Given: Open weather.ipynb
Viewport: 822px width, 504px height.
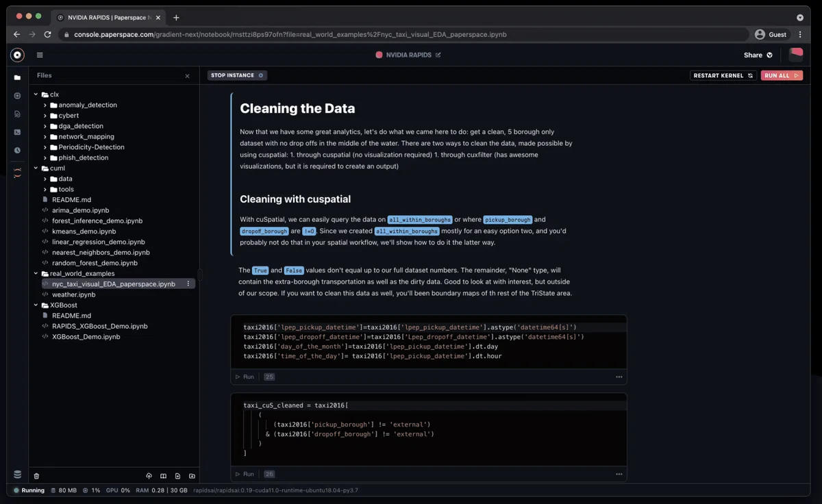Looking at the screenshot, I should coord(73,294).
